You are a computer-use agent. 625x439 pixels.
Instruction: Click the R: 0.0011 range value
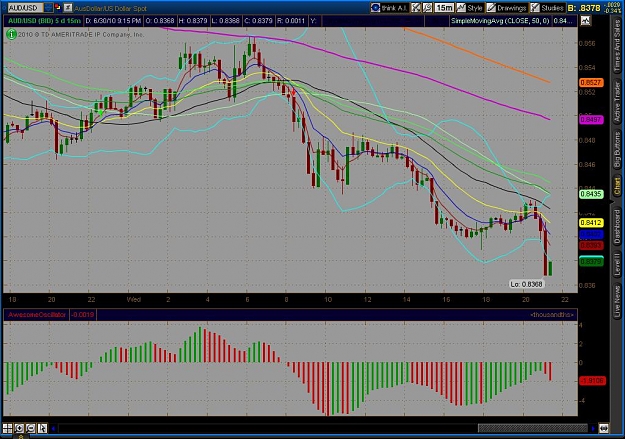(x=291, y=21)
